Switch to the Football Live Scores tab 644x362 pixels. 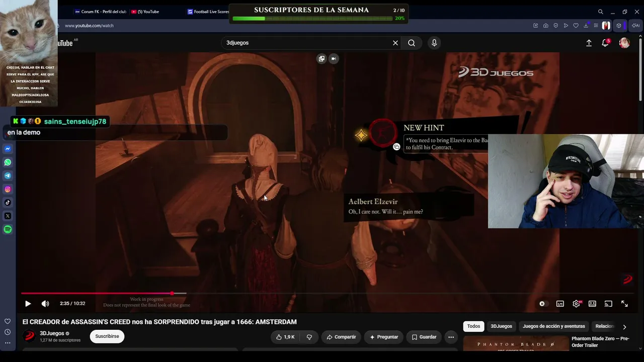coord(208,12)
